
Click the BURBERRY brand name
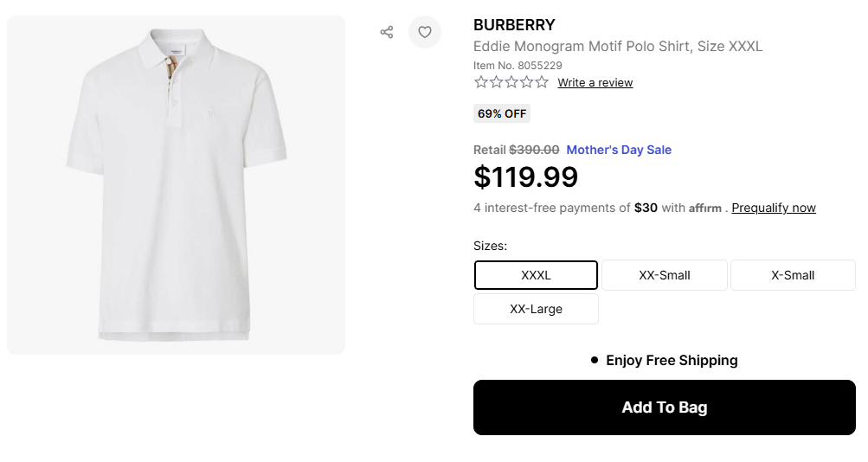514,25
